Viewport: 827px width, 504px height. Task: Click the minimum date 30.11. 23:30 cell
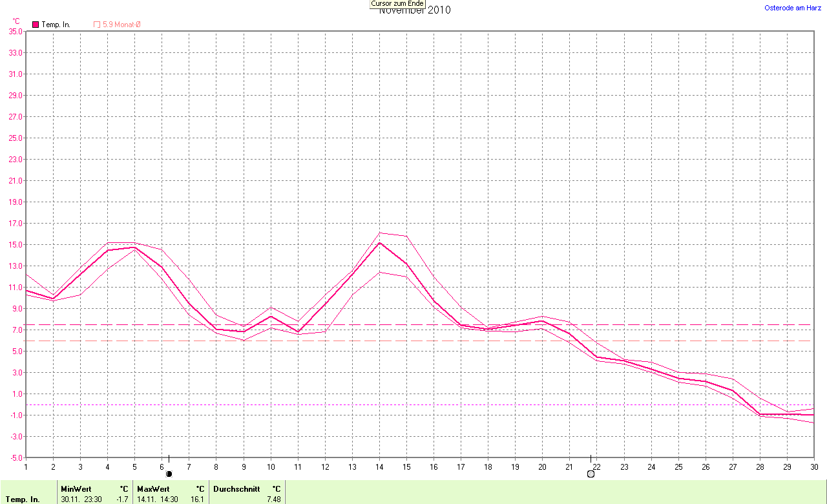tap(81, 499)
